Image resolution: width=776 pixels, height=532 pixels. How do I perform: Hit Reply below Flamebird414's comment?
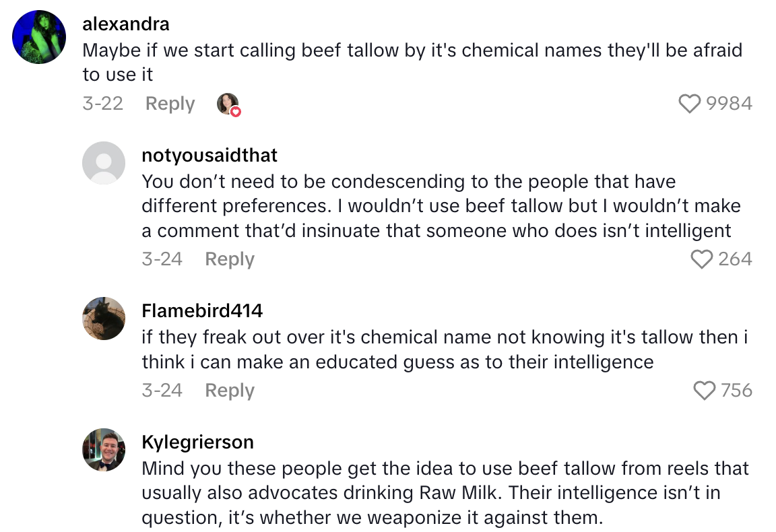point(229,391)
